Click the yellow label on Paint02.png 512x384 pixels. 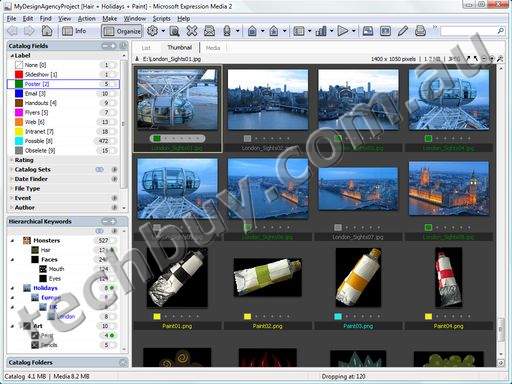(x=247, y=316)
